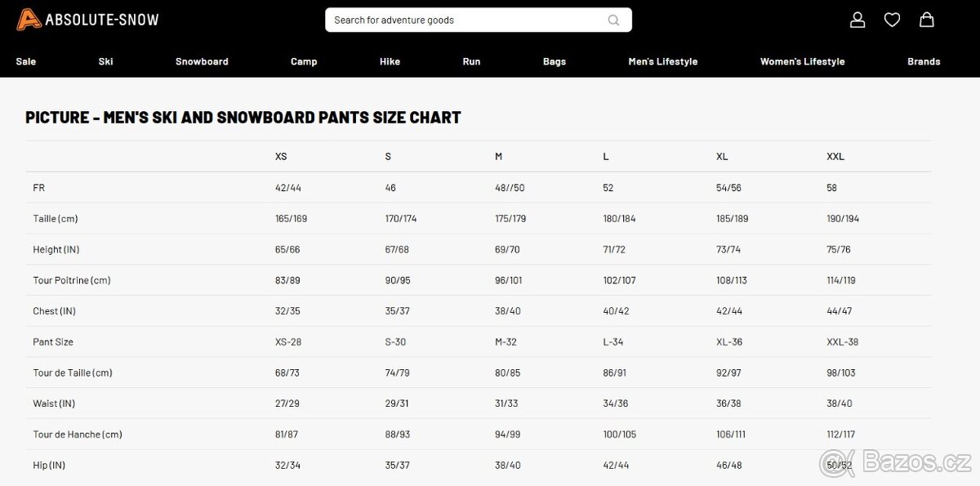Select the Run category
The height and width of the screenshot is (486, 980).
point(471,61)
